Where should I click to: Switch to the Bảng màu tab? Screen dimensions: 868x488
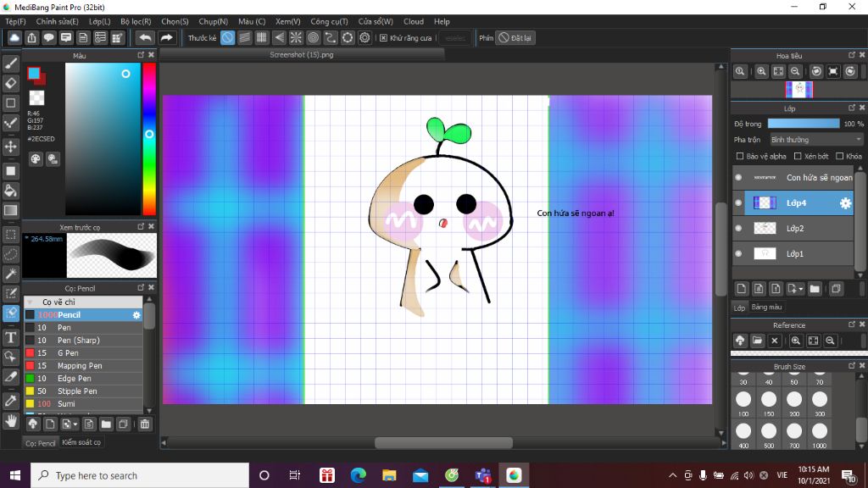(x=766, y=307)
